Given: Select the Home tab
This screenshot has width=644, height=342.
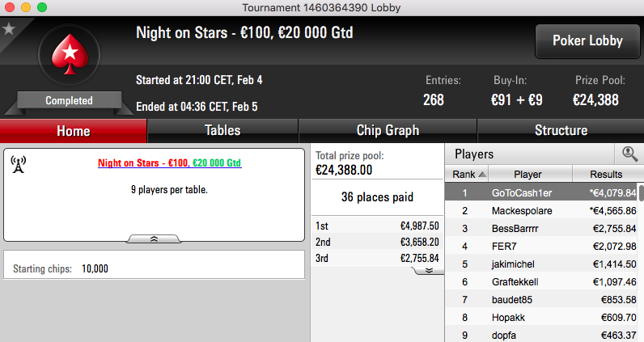Looking at the screenshot, I should coord(73,131).
